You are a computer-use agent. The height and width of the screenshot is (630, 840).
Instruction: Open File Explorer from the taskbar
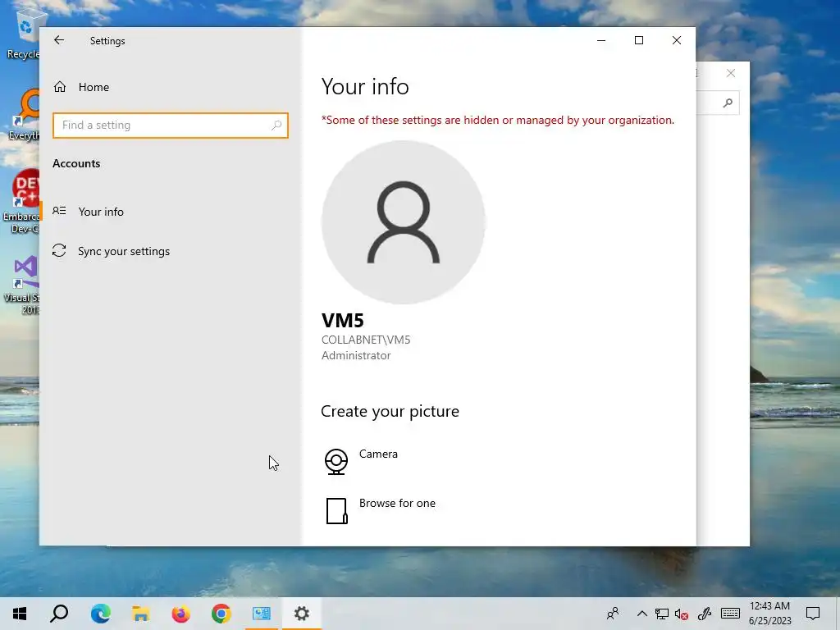140,614
